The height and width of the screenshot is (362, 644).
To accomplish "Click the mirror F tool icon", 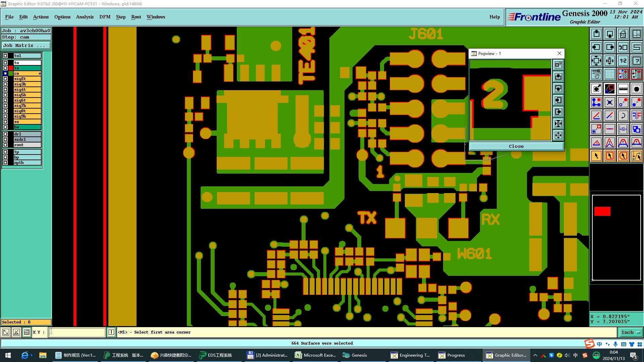I will tap(637, 116).
